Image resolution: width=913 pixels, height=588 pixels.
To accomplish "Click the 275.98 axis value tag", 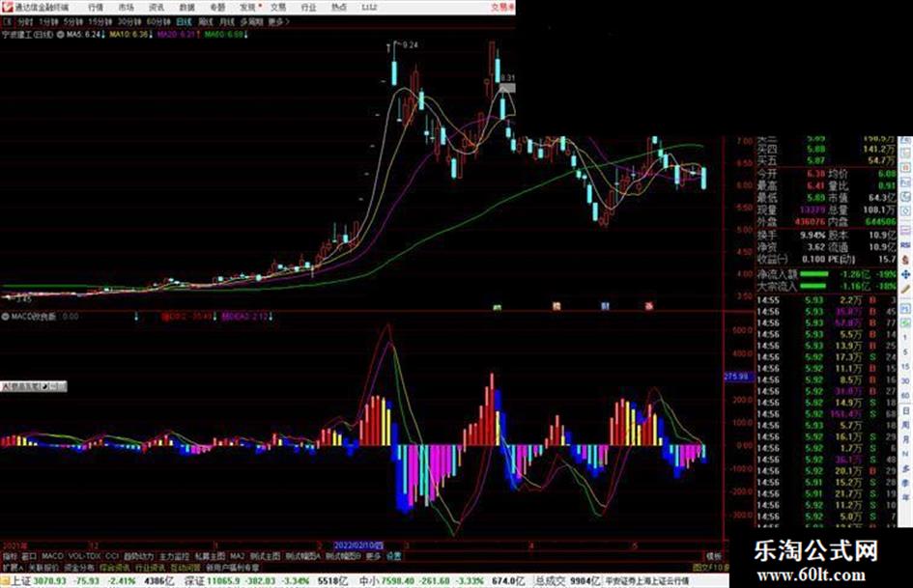I will pos(738,377).
